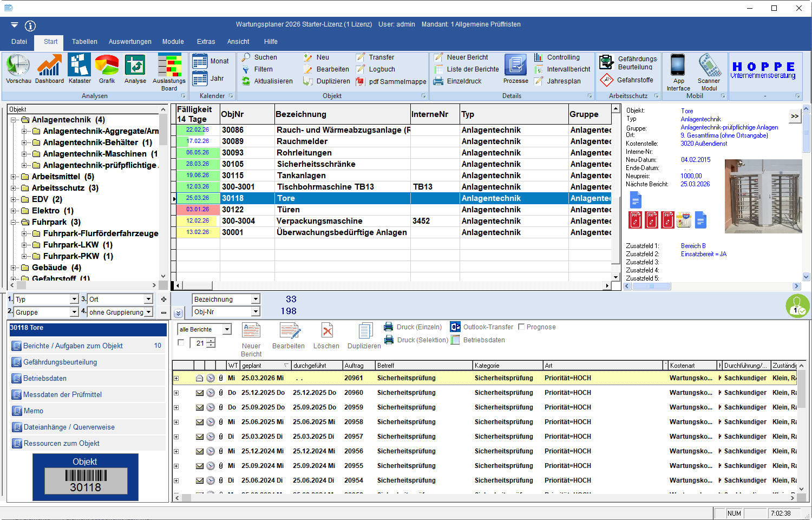This screenshot has height=520, width=812.
Task: Click the Dateianhänge / Querverweise link
Action: point(69,427)
